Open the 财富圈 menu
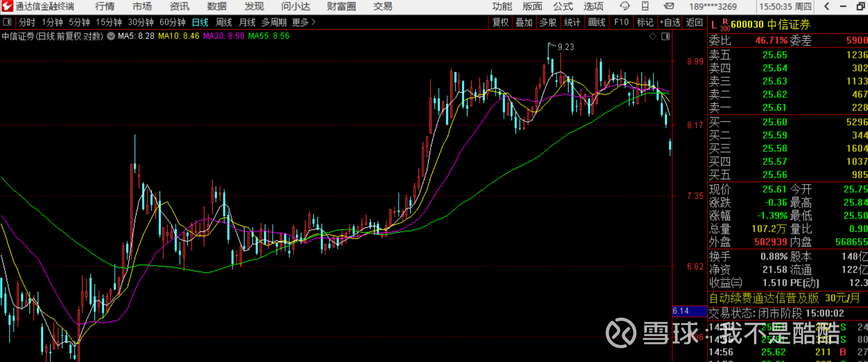The width and height of the screenshot is (868, 362). 341,6
